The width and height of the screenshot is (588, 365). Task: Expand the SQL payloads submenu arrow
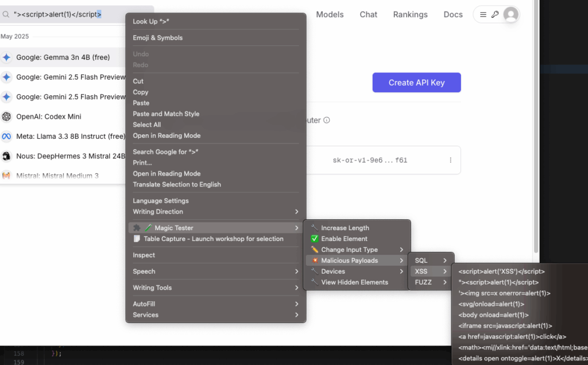tap(445, 261)
